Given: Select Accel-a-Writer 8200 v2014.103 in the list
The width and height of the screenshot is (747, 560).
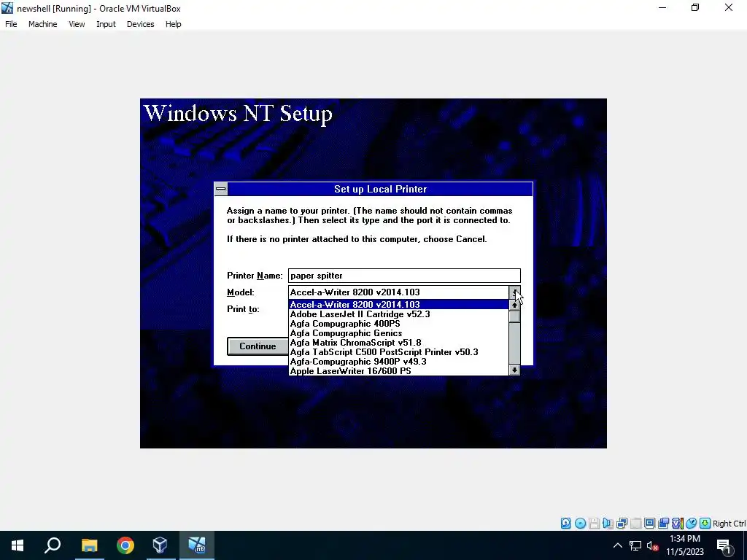Looking at the screenshot, I should (x=399, y=304).
